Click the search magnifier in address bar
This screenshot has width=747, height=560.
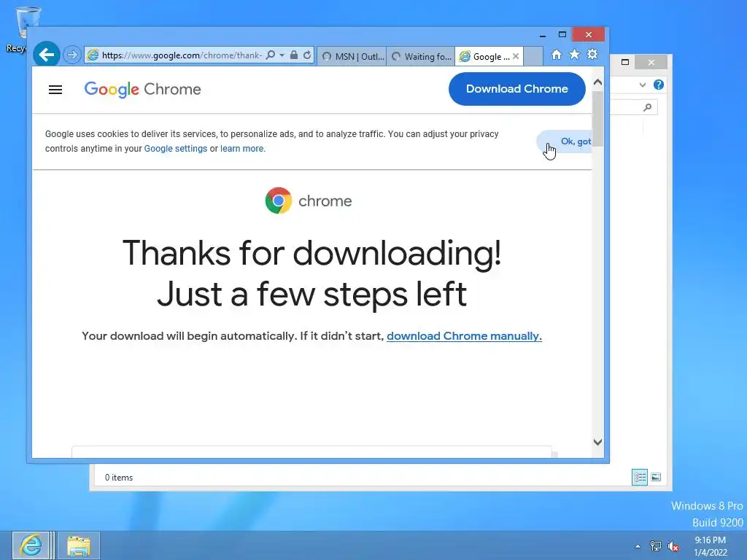(x=270, y=55)
